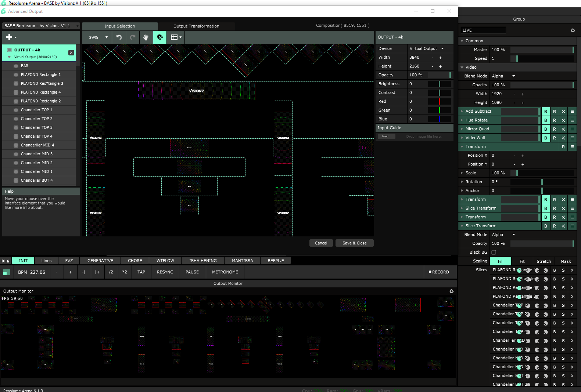This screenshot has height=392, width=581.
Task: Toggle the BAR slice checkbox
Action: 16,66
